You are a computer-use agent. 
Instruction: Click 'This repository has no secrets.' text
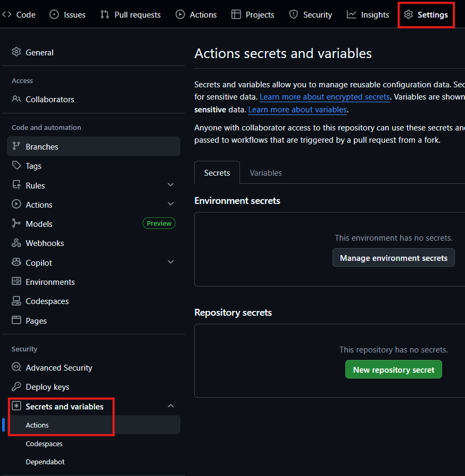click(393, 350)
